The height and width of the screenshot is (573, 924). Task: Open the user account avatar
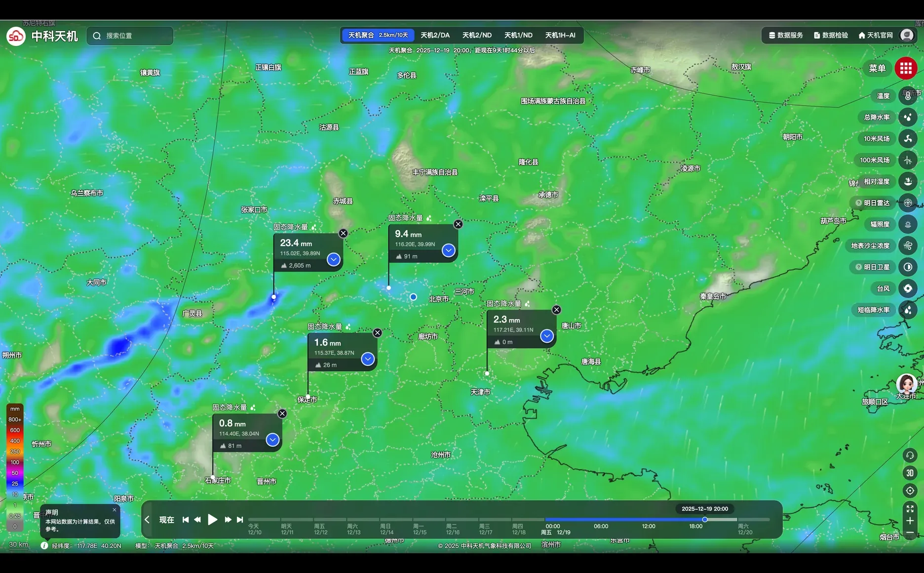pyautogui.click(x=907, y=35)
